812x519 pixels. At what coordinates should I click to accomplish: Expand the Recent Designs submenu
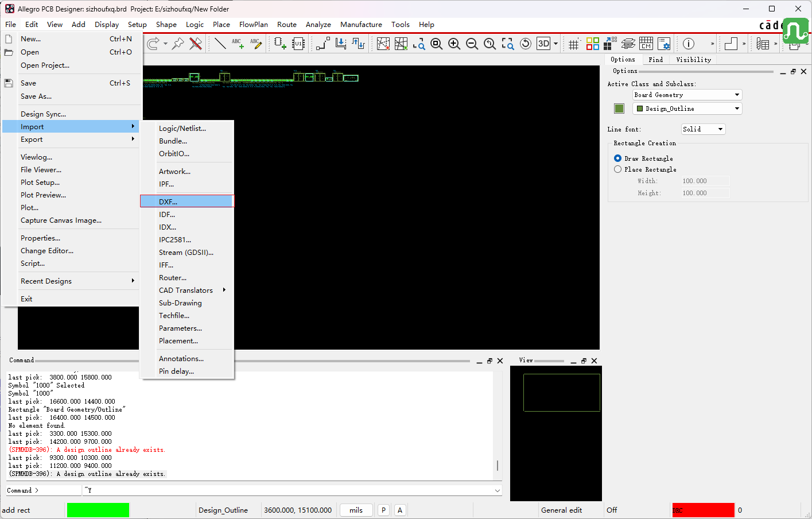(x=71, y=281)
